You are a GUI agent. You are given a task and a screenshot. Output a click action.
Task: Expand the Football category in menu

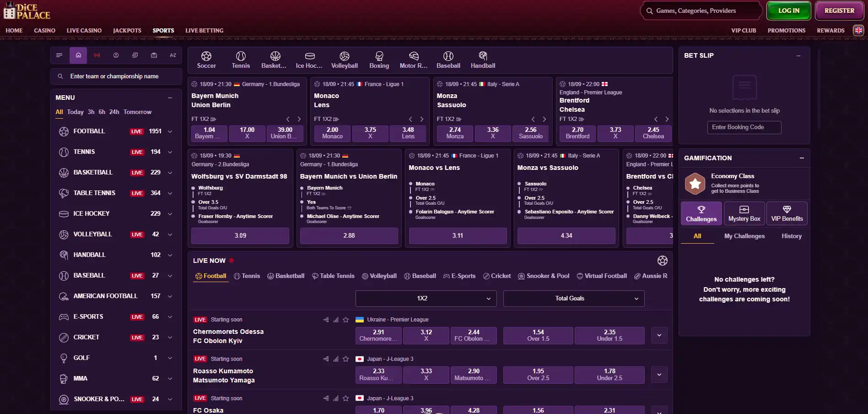pos(170,131)
